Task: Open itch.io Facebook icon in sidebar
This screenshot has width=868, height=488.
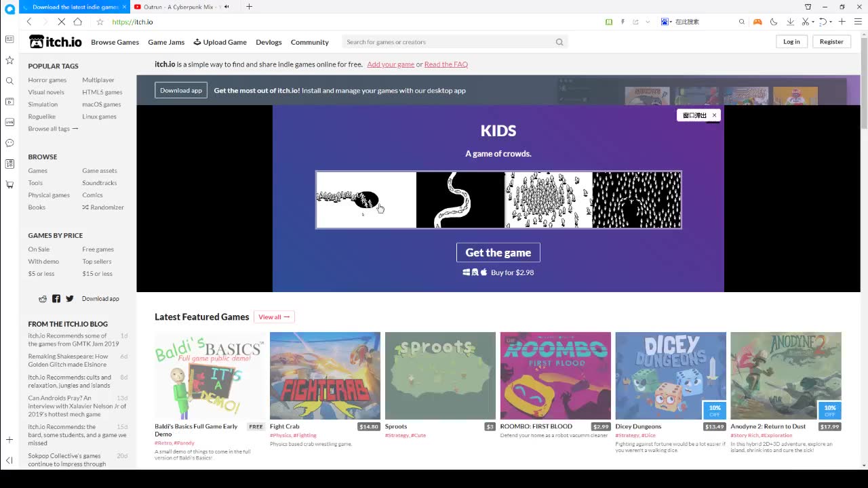Action: point(56,298)
